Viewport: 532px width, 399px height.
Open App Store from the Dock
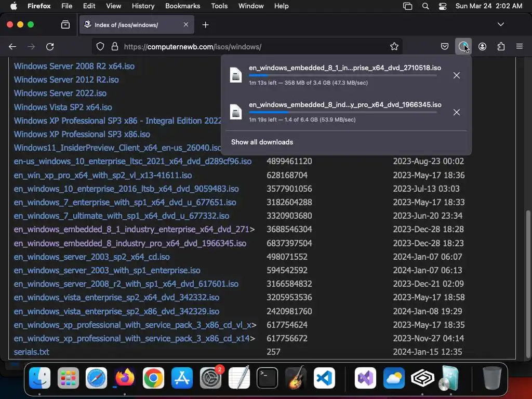tap(182, 378)
